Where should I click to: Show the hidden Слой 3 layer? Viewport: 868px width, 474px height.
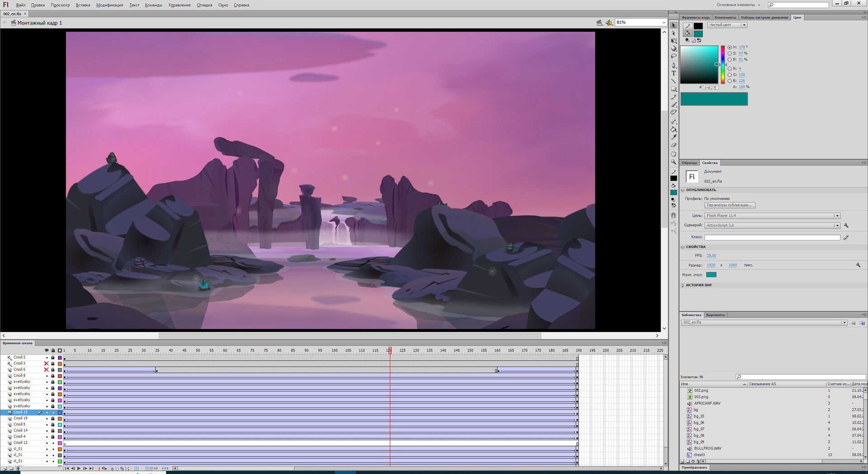click(46, 364)
